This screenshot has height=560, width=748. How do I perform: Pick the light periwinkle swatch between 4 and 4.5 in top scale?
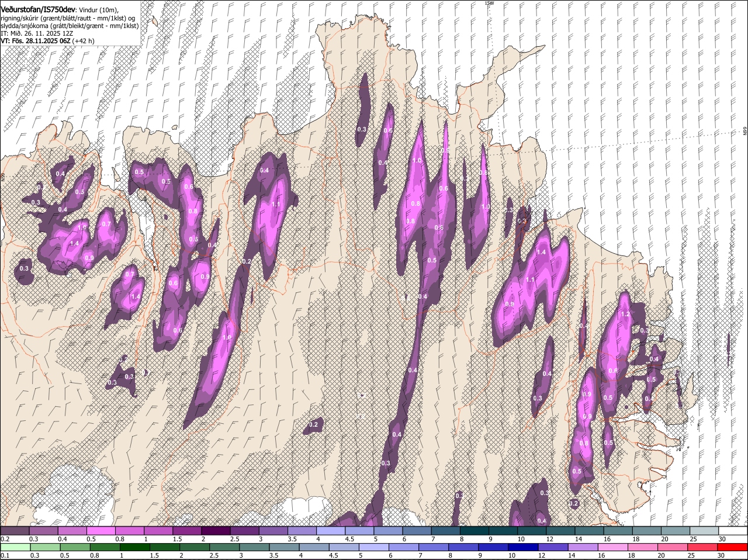[331, 531]
